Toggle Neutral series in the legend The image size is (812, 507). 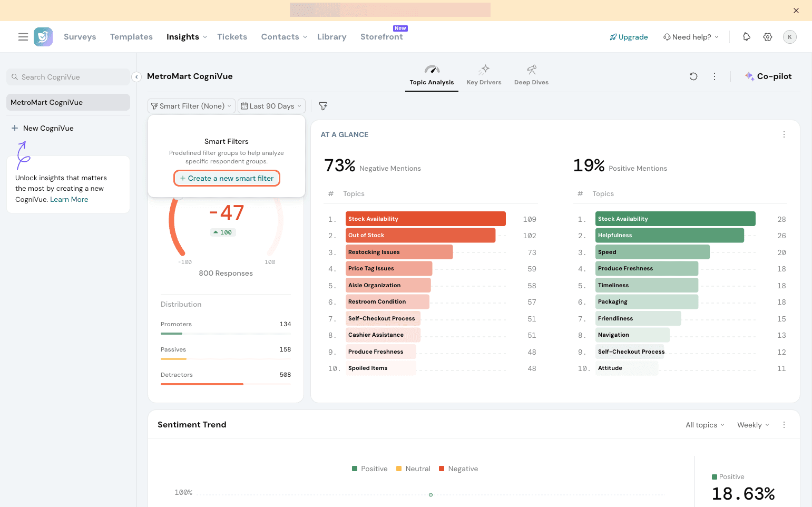pyautogui.click(x=414, y=469)
